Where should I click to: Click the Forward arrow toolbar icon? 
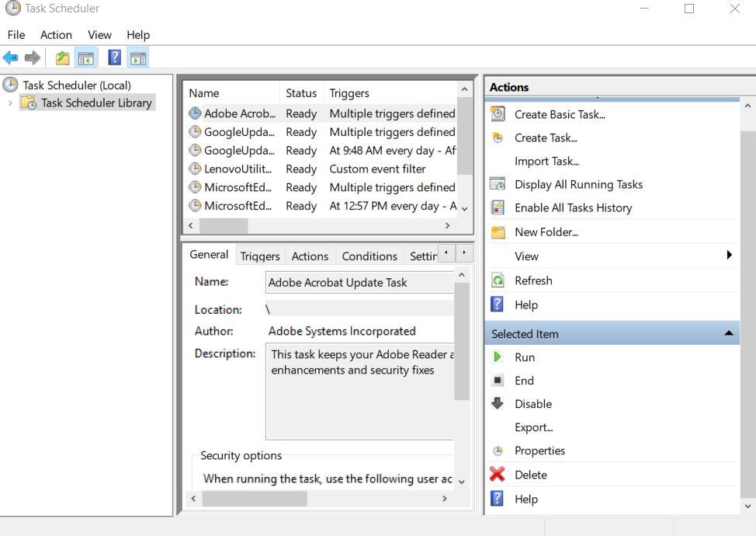(33, 58)
